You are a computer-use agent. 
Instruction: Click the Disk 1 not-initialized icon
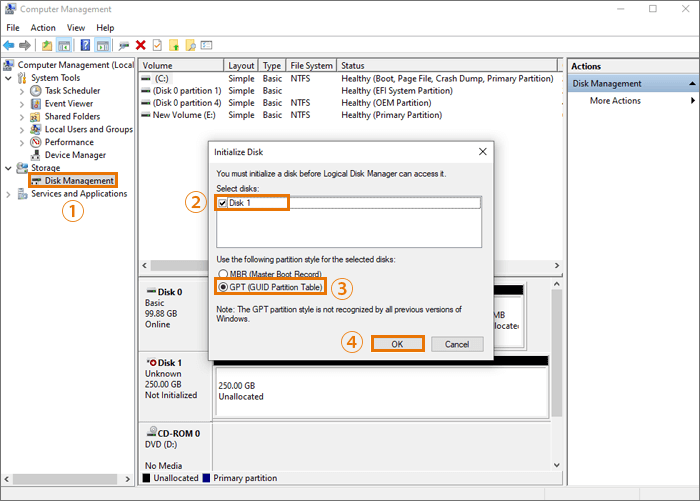coord(152,362)
